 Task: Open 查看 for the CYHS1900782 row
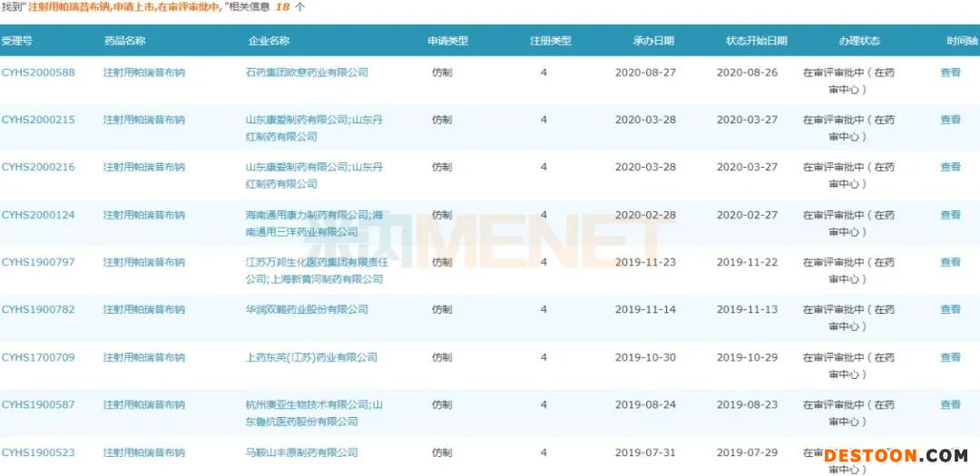(x=950, y=309)
